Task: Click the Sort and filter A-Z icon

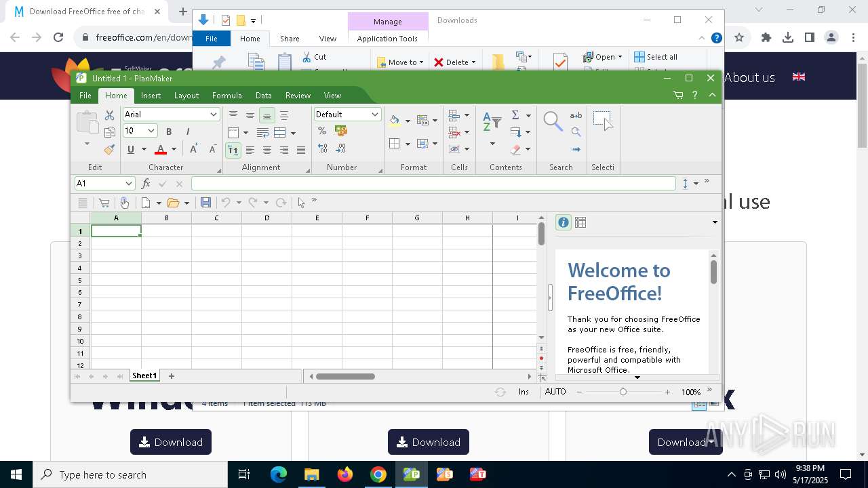Action: [492, 123]
